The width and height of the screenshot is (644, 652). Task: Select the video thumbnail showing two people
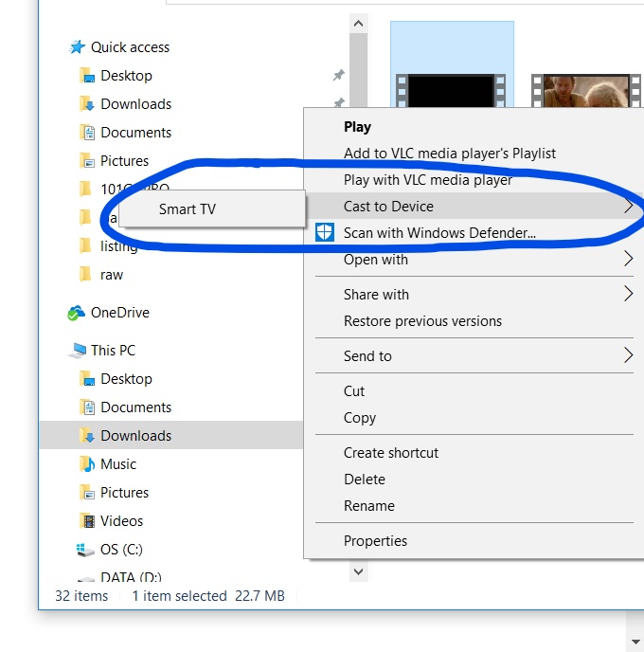click(x=586, y=91)
